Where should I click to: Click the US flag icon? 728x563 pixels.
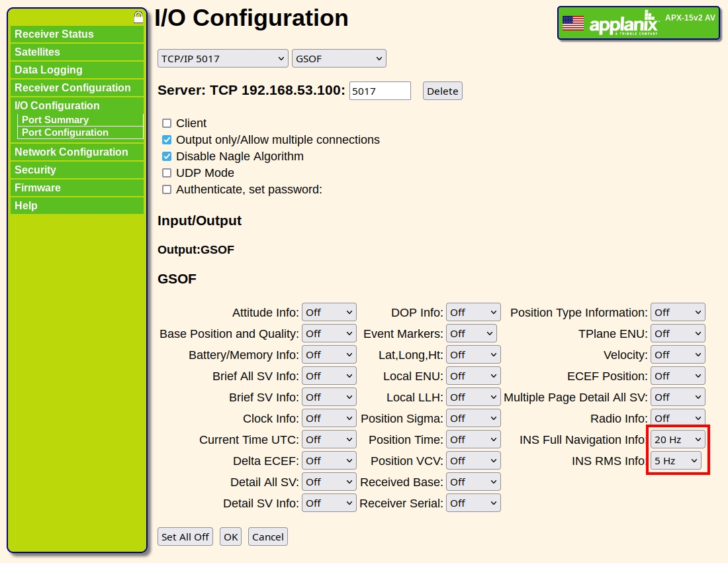[573, 23]
